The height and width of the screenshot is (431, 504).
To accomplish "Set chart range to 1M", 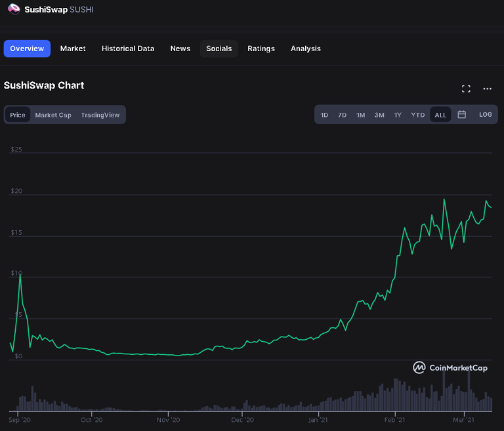I will [x=361, y=115].
